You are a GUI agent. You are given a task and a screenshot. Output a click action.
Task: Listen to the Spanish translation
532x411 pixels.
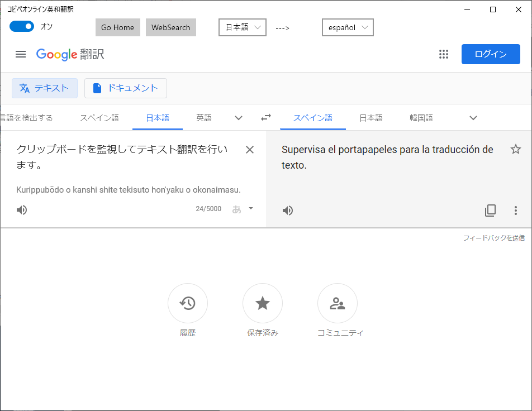coord(288,211)
